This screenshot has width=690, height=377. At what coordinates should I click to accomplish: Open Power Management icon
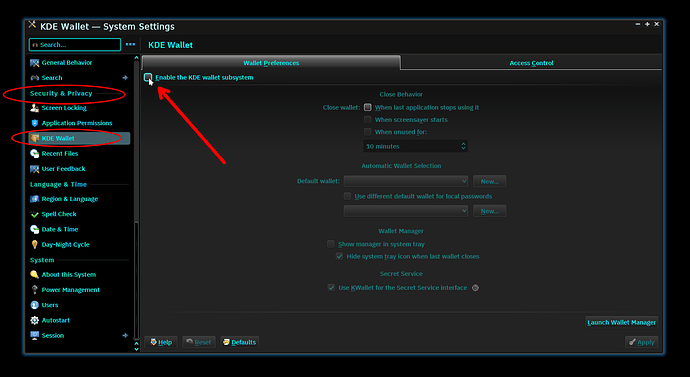point(34,290)
